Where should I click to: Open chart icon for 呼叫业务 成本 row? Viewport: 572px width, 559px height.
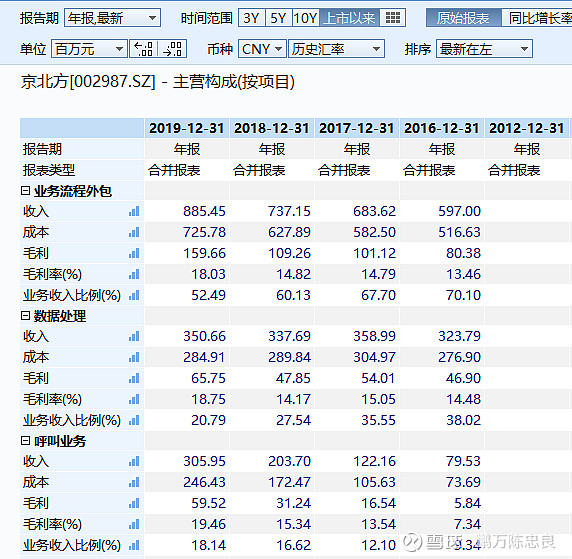coord(134,482)
